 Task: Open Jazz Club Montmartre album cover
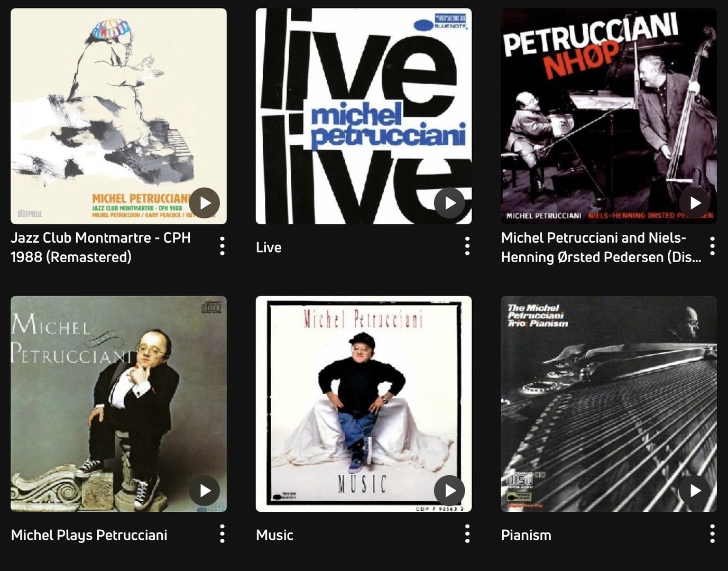click(118, 116)
